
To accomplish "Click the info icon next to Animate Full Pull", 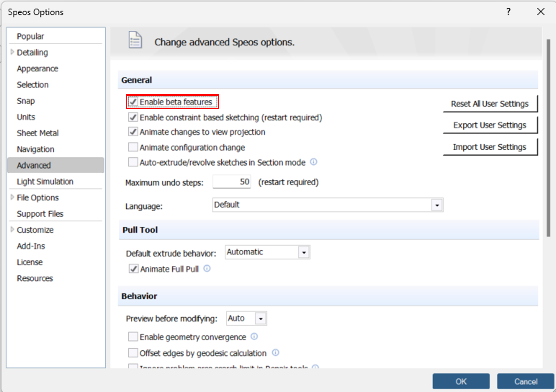I will tap(207, 269).
